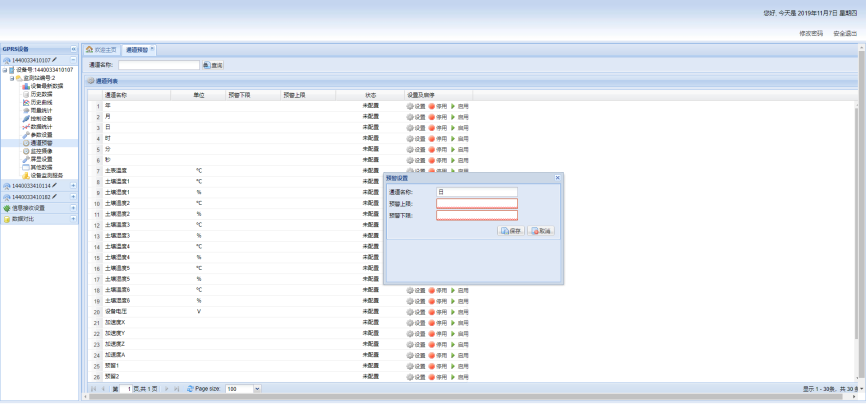Screen dimensions: 866x414
Task: Click the 查询 search button
Action: (213, 65)
